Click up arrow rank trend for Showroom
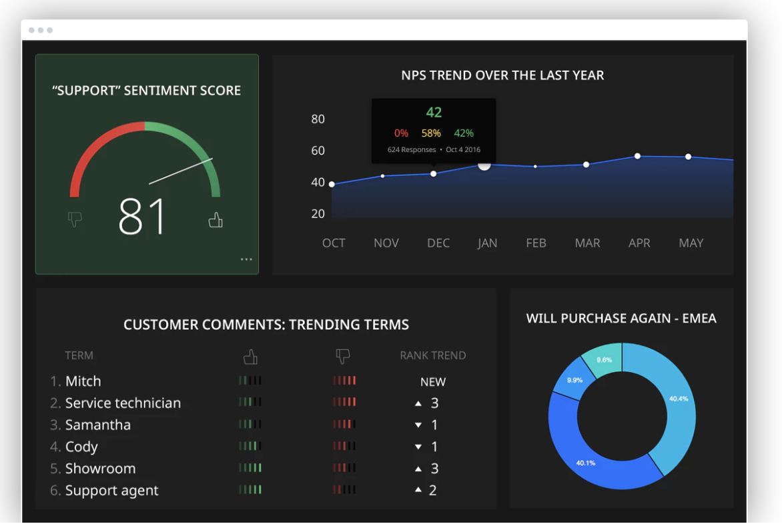The image size is (782, 532). [418, 469]
